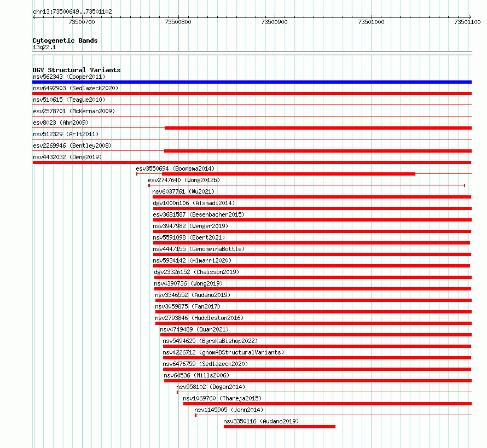Select nsv1069760 (Thareja2015) label
The width and height of the screenshot is (487, 448).
click(x=222, y=398)
